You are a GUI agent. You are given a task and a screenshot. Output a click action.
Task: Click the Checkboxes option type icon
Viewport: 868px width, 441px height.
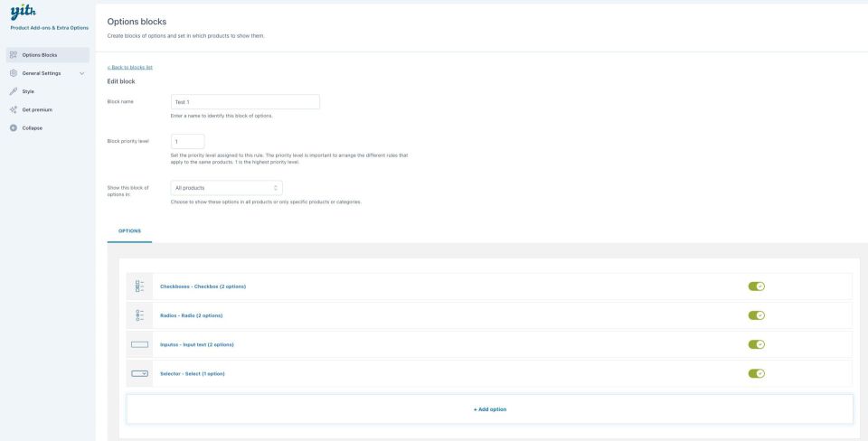pyautogui.click(x=139, y=286)
